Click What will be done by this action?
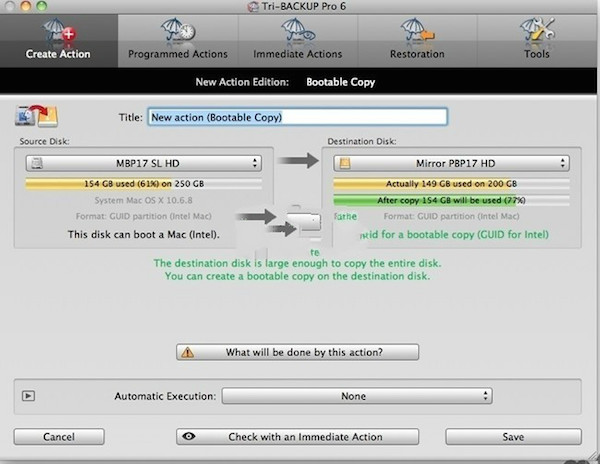600x464 pixels. (297, 352)
